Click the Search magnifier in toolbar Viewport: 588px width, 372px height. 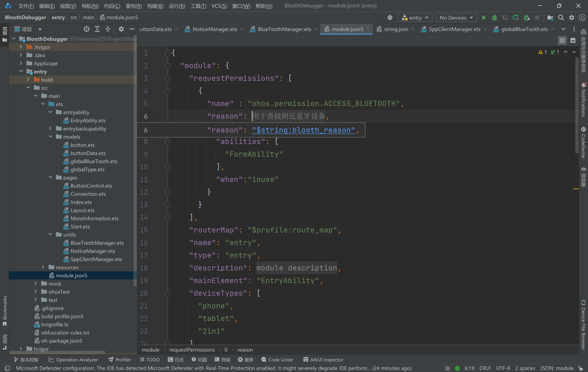click(561, 18)
